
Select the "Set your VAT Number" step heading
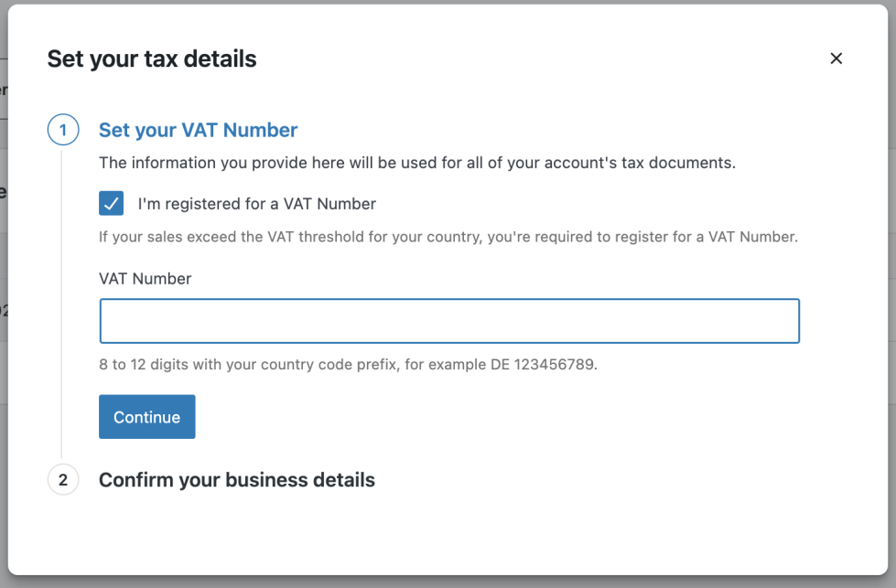click(198, 130)
